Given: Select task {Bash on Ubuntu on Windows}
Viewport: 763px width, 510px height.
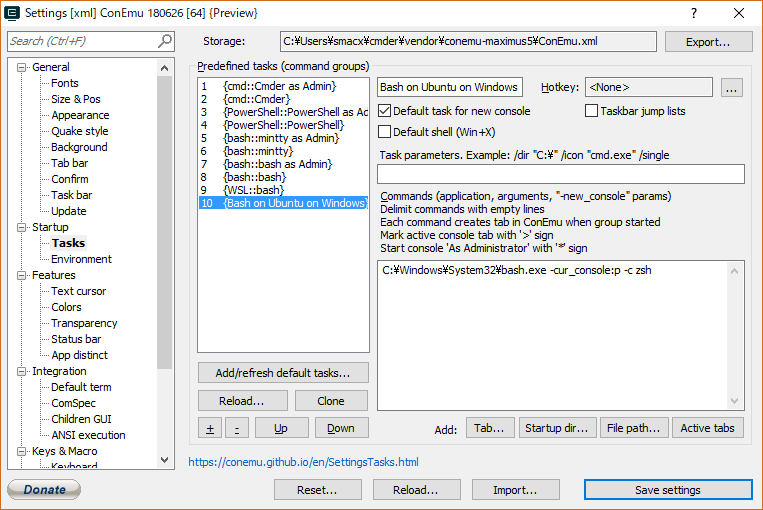Looking at the screenshot, I should pyautogui.click(x=283, y=203).
